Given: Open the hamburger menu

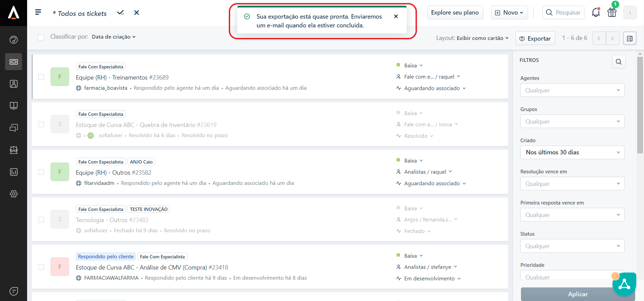Looking at the screenshot, I should (x=38, y=13).
